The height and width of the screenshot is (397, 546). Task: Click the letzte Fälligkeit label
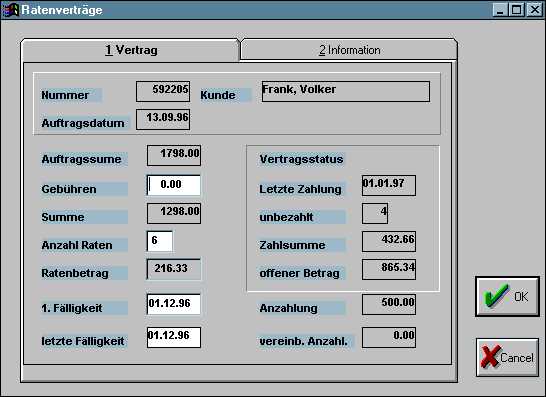83,341
